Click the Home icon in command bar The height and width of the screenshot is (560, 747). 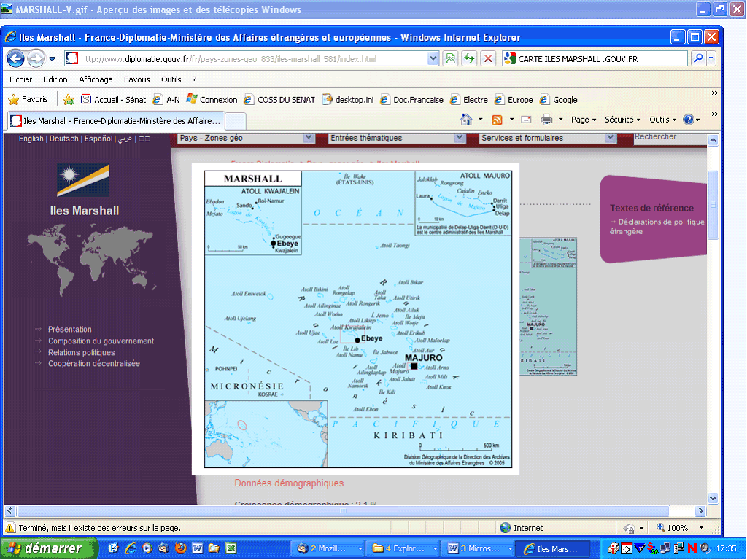tap(467, 120)
